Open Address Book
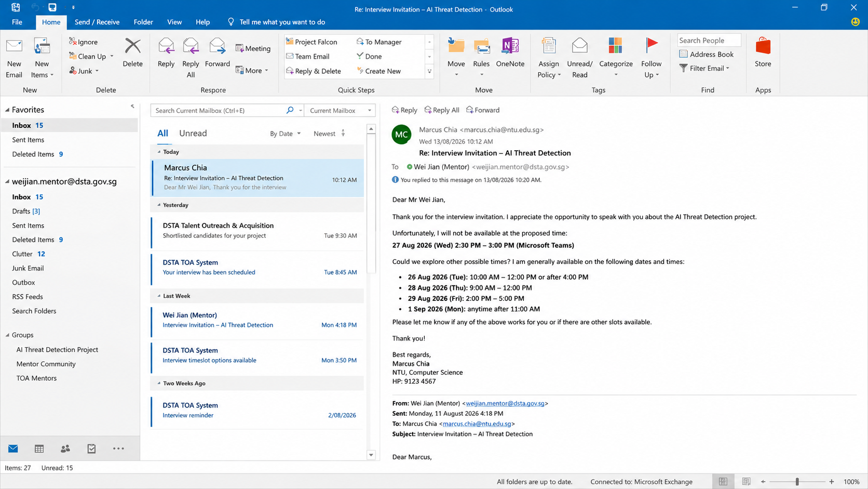Screen dimensions: 868x489 (706, 54)
